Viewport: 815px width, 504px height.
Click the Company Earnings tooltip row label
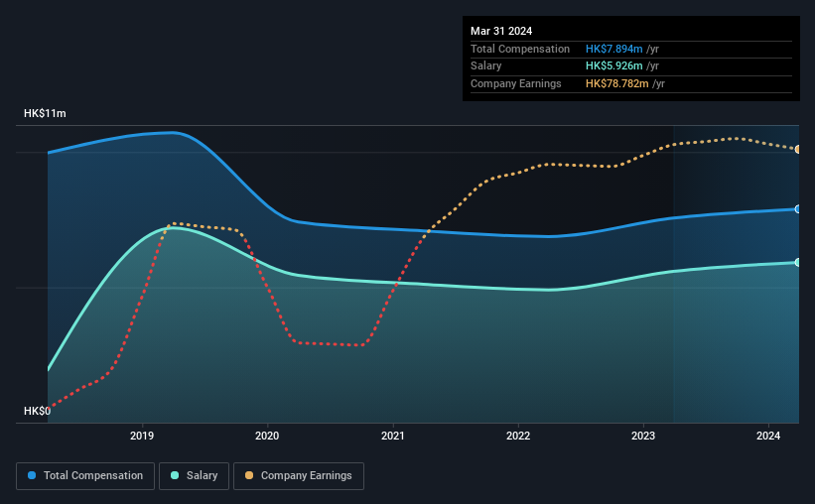(515, 83)
